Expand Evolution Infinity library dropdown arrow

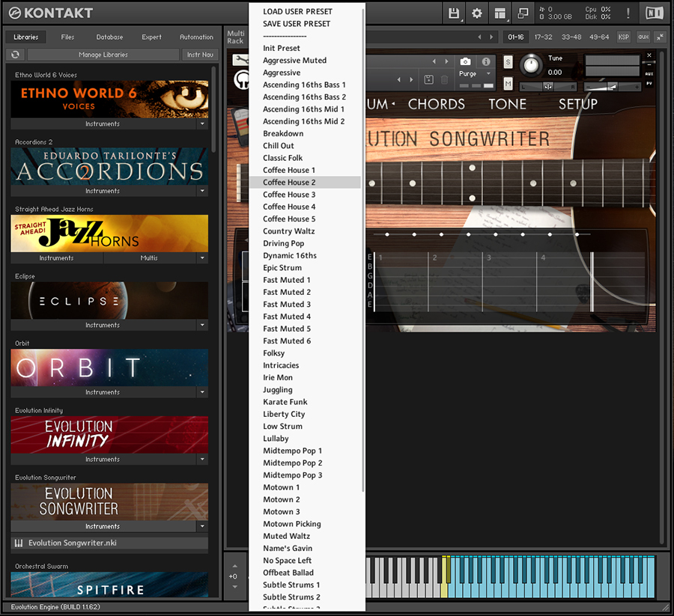[202, 459]
